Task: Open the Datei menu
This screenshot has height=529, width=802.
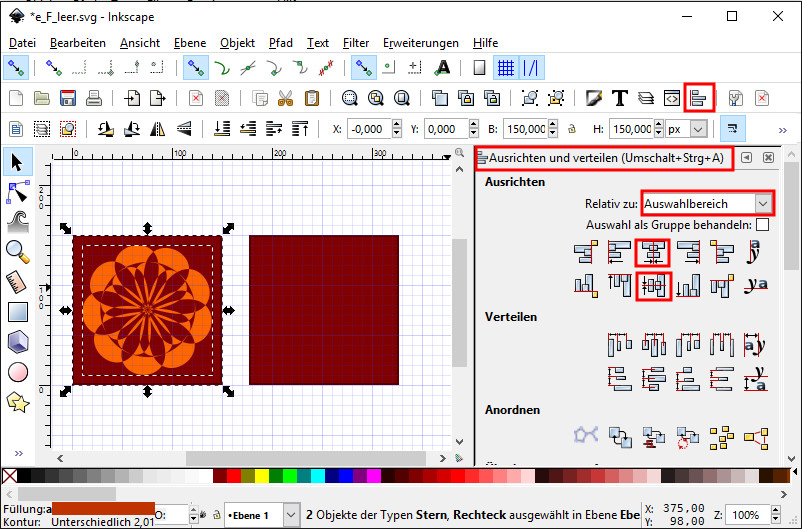Action: 23,43
